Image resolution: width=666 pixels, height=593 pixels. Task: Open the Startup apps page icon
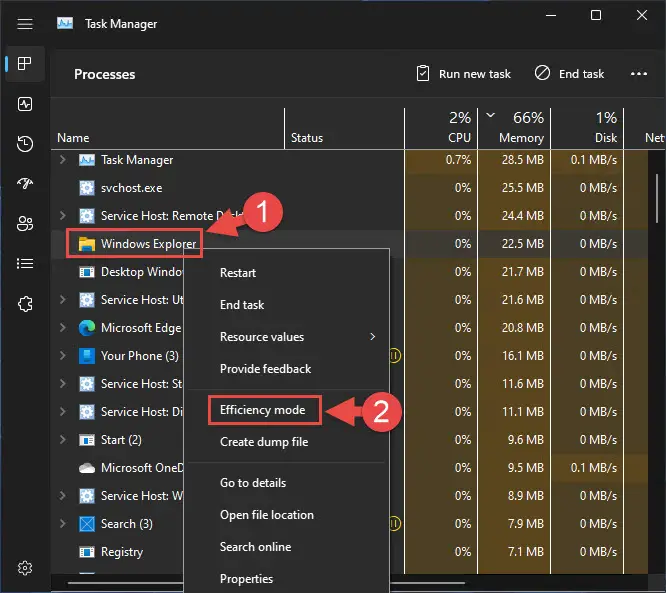click(x=25, y=184)
